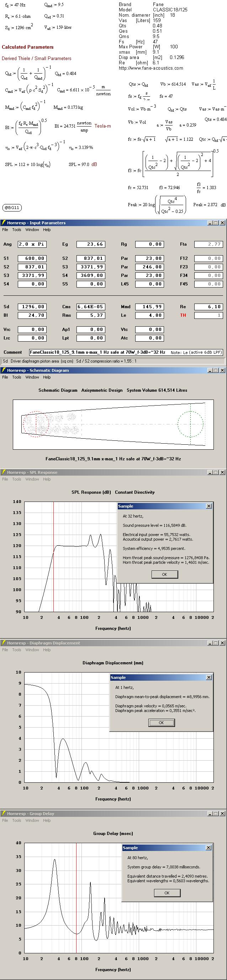Image resolution: width=227 pixels, height=980 pixels.
Task: Close the Sample dialog showing 32 hertz
Action: (x=209, y=507)
